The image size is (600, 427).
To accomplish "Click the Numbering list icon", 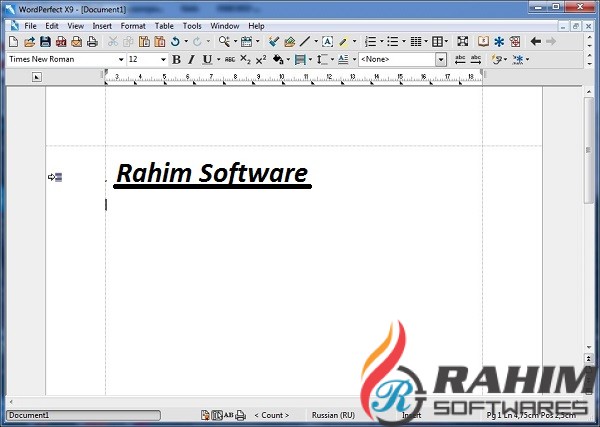I will coord(370,41).
